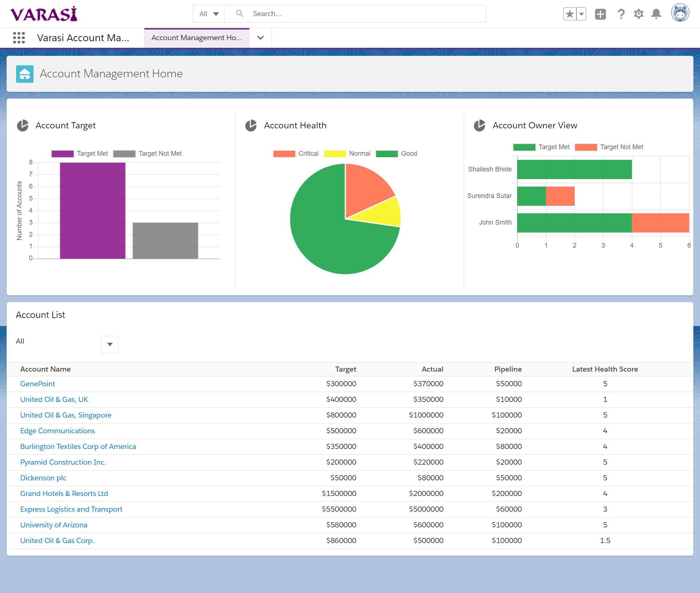The width and height of the screenshot is (700, 593).
Task: Click the Account Management Home page icon
Action: click(24, 74)
